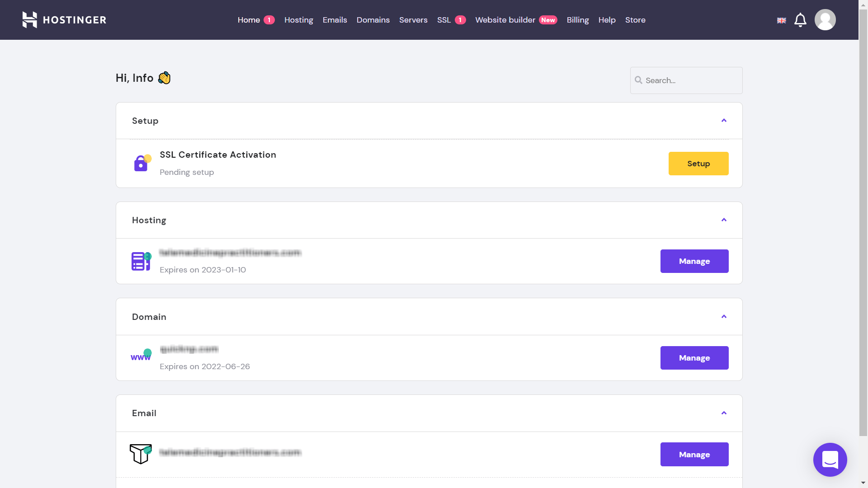Click the Hostinger logo

pyautogui.click(x=64, y=20)
